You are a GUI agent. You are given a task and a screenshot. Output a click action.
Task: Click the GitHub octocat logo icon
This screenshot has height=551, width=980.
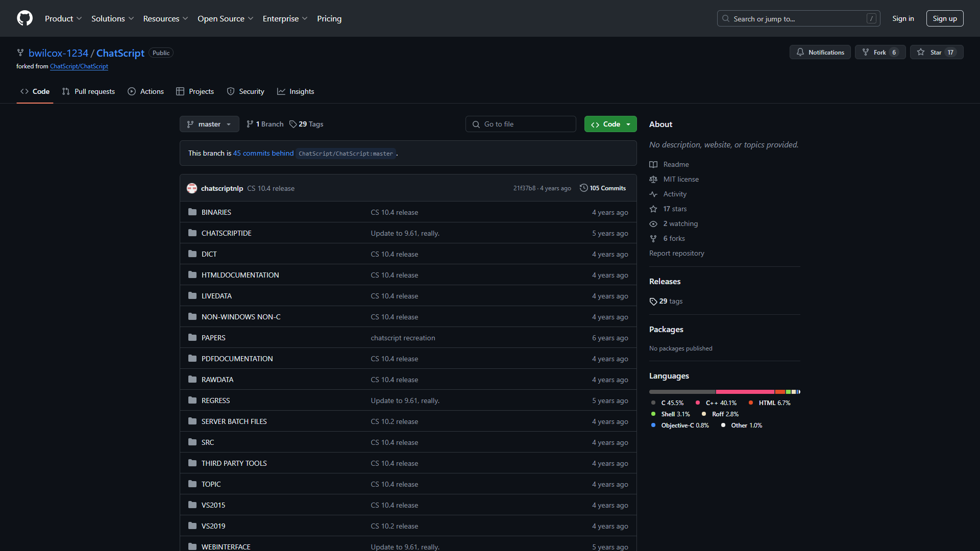point(25,18)
